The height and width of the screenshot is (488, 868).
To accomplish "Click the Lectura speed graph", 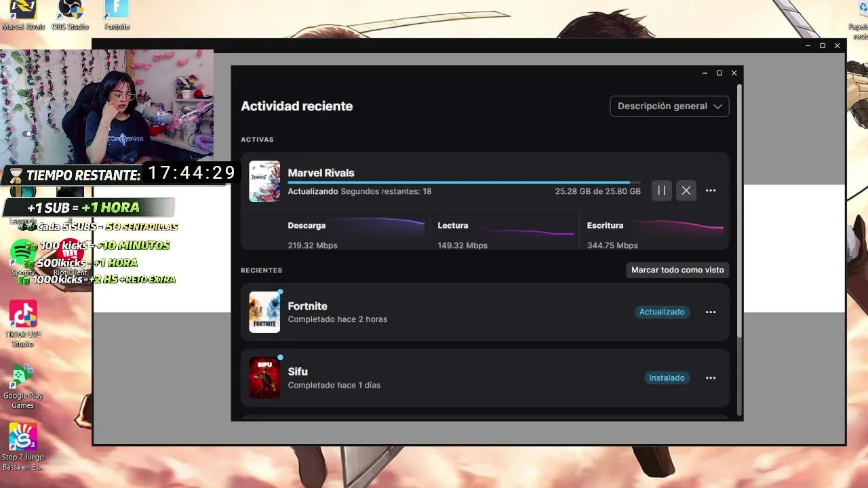I will point(529,230).
